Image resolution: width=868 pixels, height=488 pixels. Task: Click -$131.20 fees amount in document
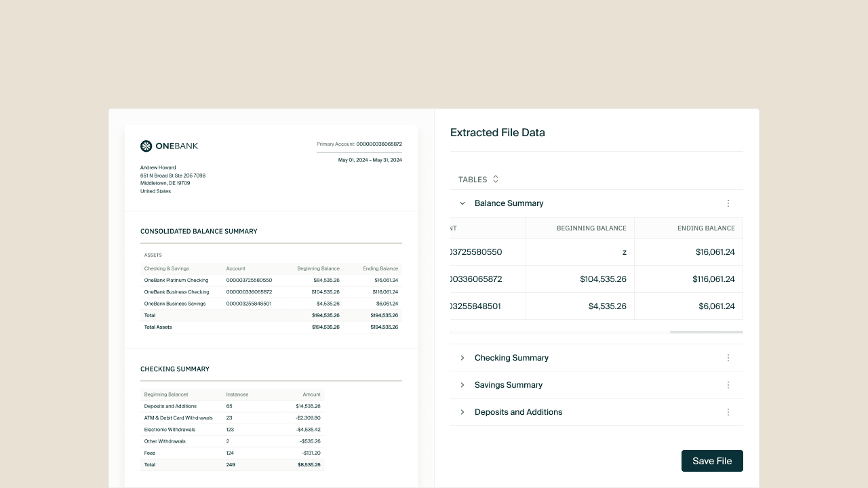click(311, 453)
